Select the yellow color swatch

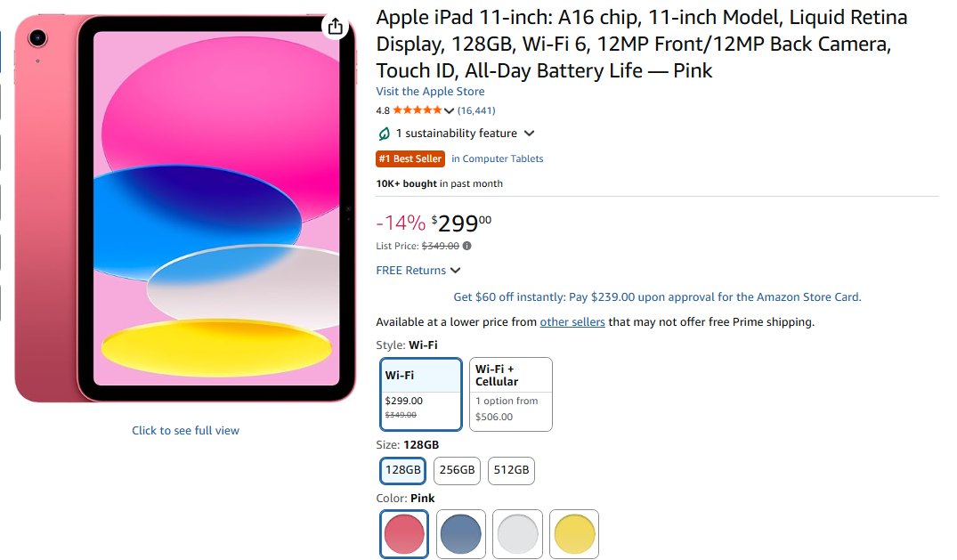pos(574,534)
